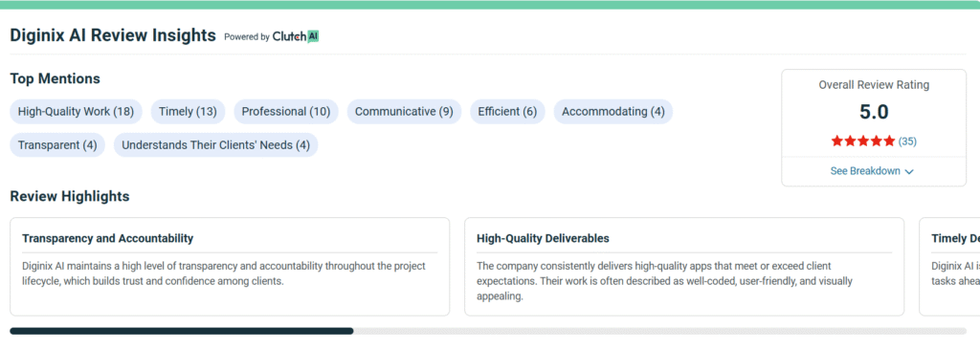Choose the Communicative (9) mention chip
Viewport: 980px width, 349px height.
pos(405,112)
